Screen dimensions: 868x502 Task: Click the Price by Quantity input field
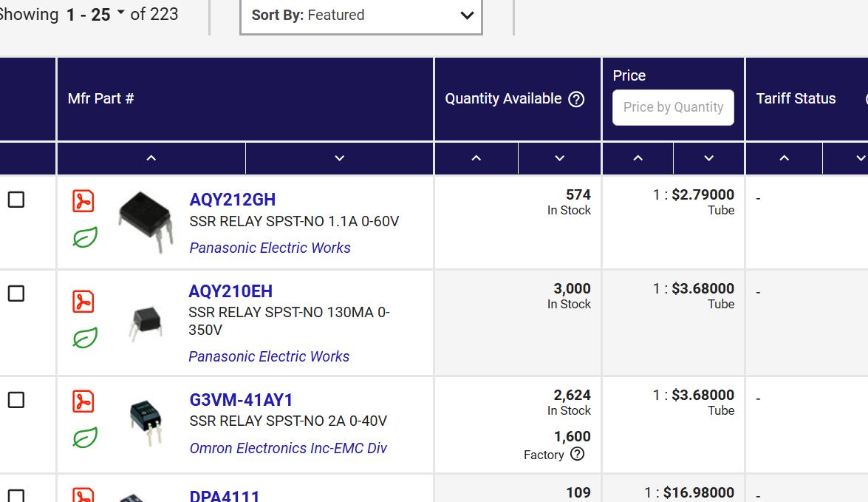pos(673,107)
